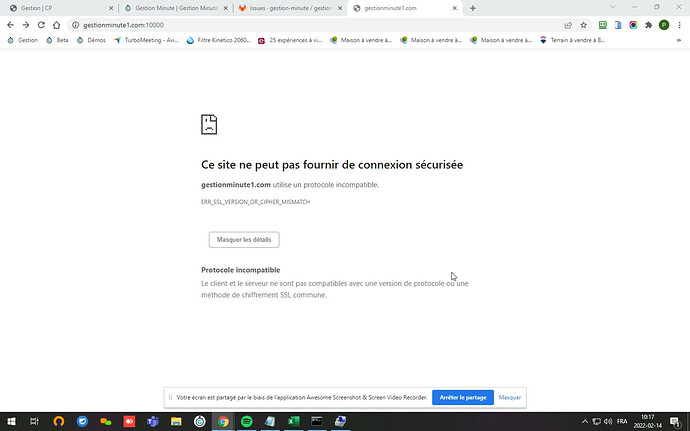
Task: Click the browser reload button
Action: pos(38,25)
